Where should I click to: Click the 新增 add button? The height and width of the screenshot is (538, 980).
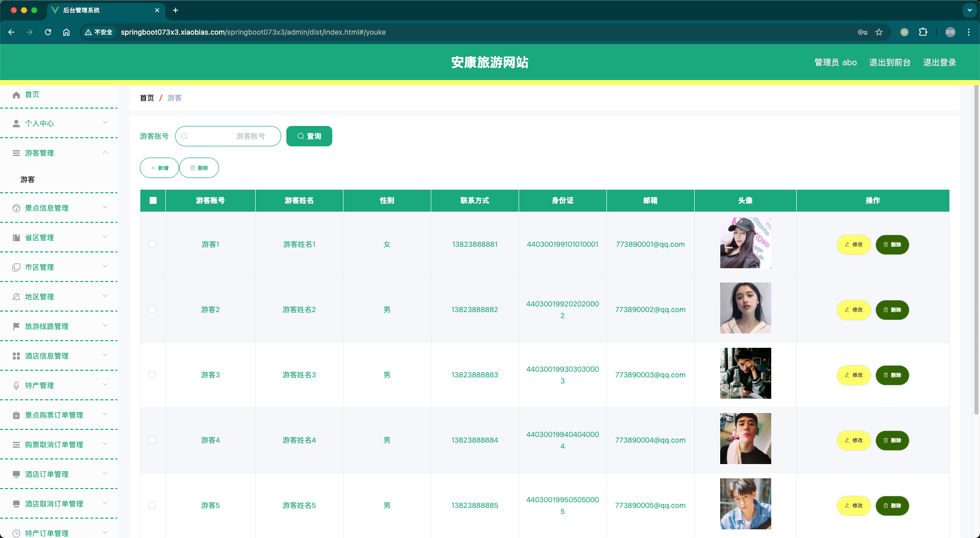tap(159, 168)
